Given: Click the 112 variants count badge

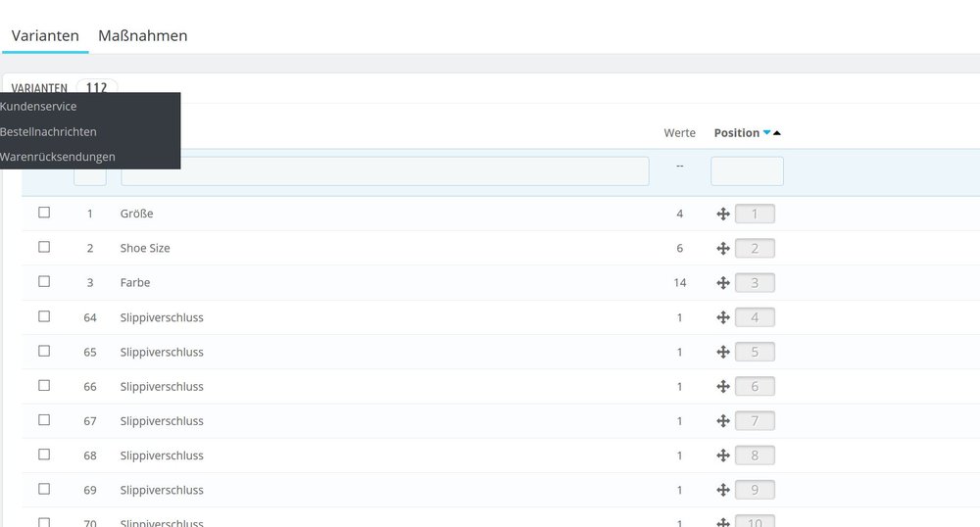Looking at the screenshot, I should coord(96,87).
